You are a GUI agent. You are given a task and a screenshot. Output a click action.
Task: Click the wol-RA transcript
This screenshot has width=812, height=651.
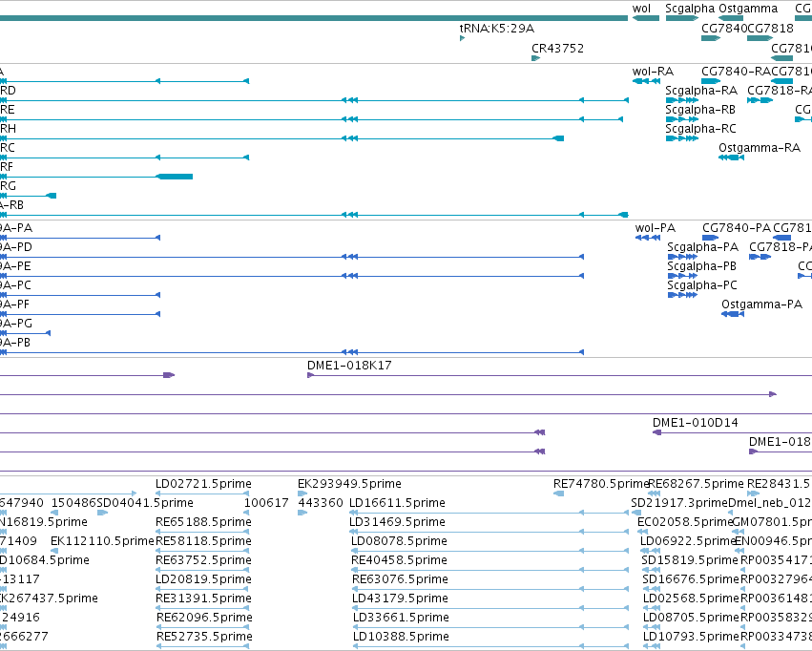click(646, 81)
